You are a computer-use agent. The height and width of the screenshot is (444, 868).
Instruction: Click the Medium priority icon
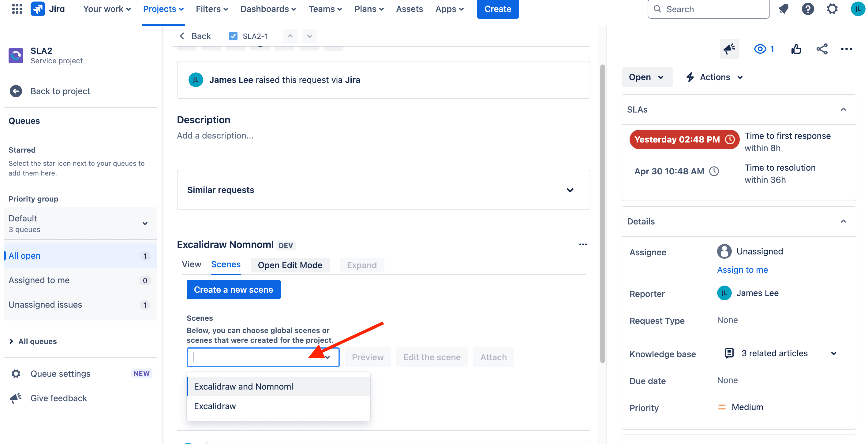click(x=722, y=407)
